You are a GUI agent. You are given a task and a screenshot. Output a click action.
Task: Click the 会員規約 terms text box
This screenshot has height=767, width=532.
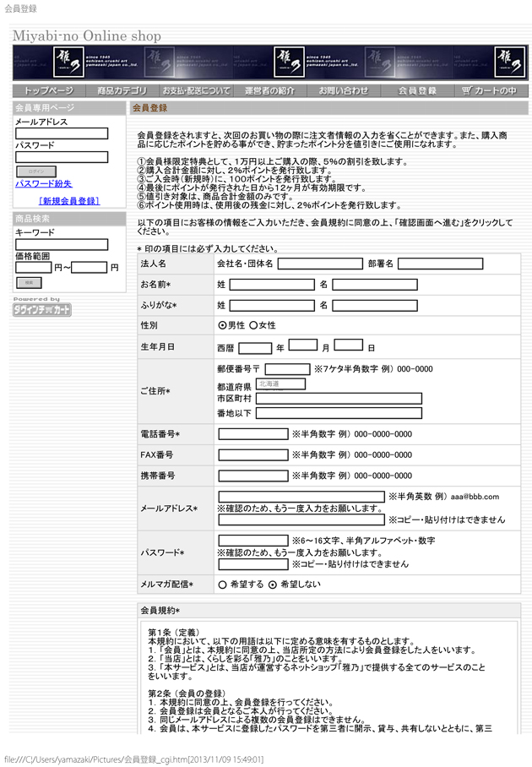click(329, 677)
